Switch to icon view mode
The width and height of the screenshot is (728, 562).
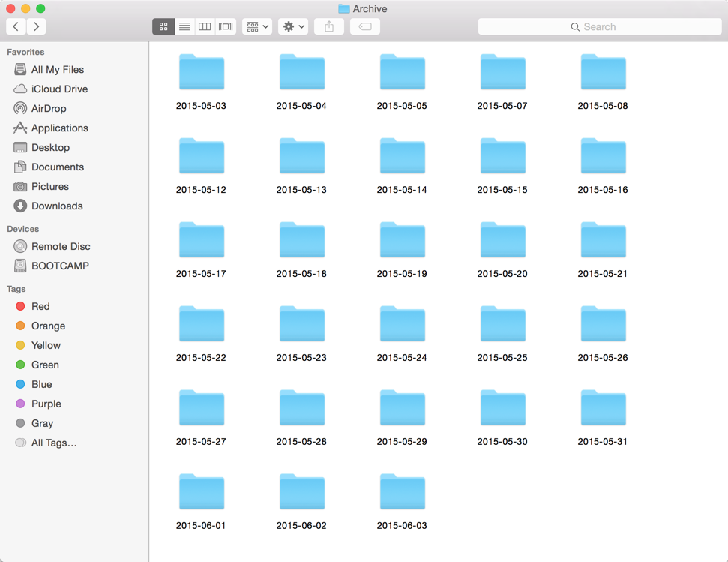pyautogui.click(x=163, y=26)
